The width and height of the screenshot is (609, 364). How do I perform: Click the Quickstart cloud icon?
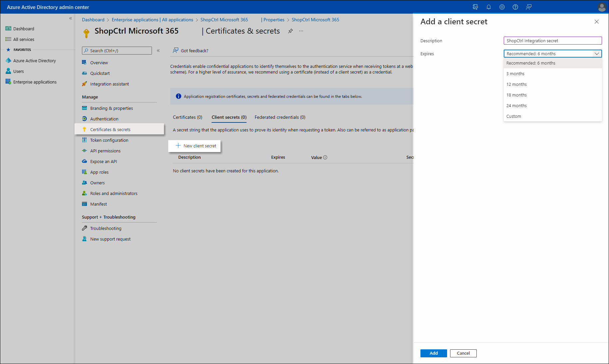(x=84, y=73)
